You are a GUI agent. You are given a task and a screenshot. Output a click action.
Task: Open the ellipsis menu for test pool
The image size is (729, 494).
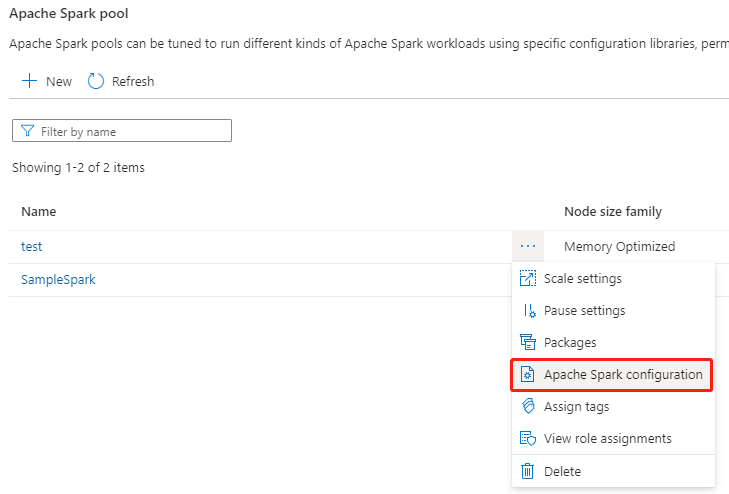click(x=528, y=246)
